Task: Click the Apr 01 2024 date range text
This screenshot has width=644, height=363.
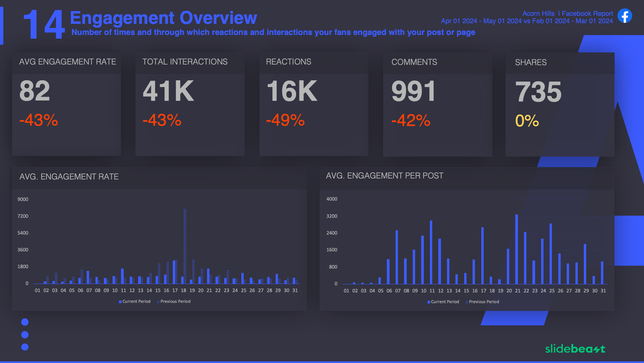Action: pos(527,21)
